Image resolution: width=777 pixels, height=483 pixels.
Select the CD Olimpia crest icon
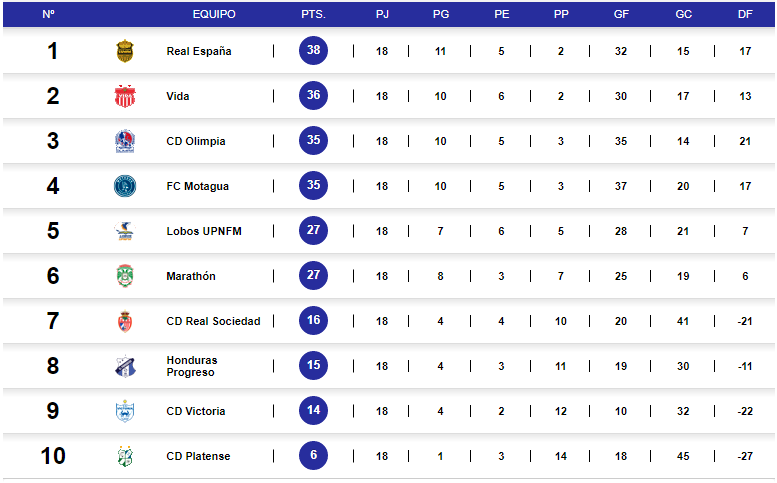tap(124, 141)
